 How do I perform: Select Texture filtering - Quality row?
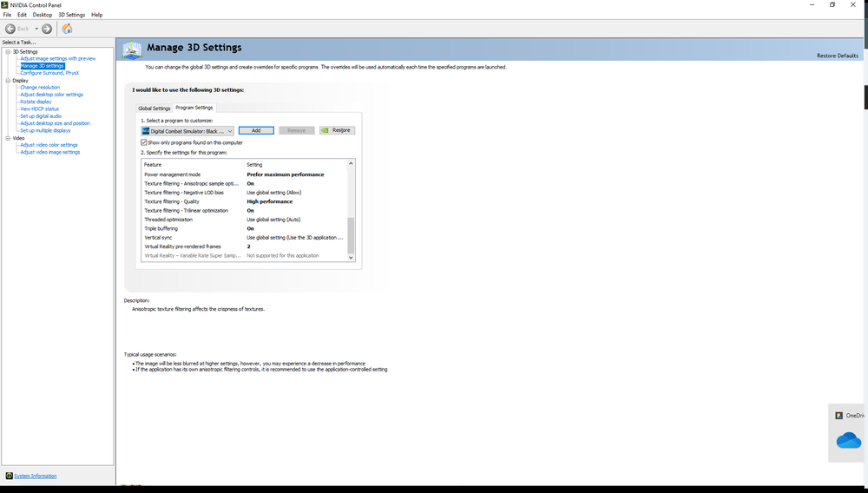point(244,202)
